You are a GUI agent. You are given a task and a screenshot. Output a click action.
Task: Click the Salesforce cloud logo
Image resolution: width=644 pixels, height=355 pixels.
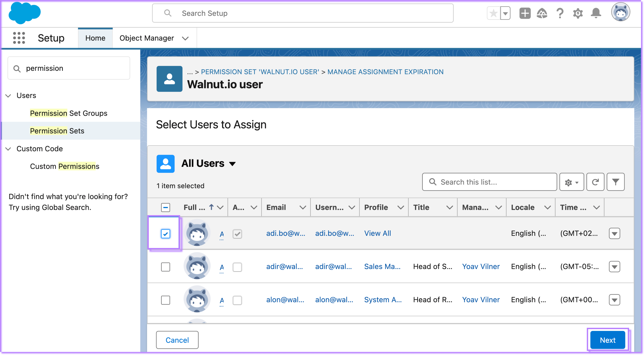click(x=24, y=13)
